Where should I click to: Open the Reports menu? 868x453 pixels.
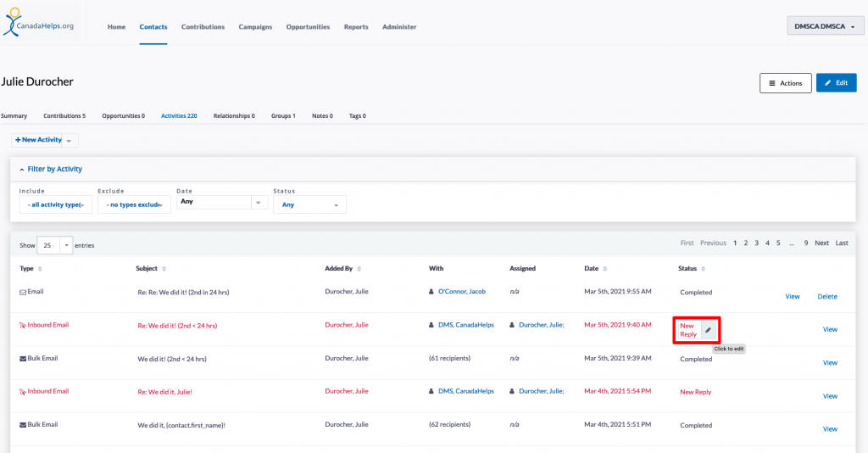pyautogui.click(x=356, y=26)
